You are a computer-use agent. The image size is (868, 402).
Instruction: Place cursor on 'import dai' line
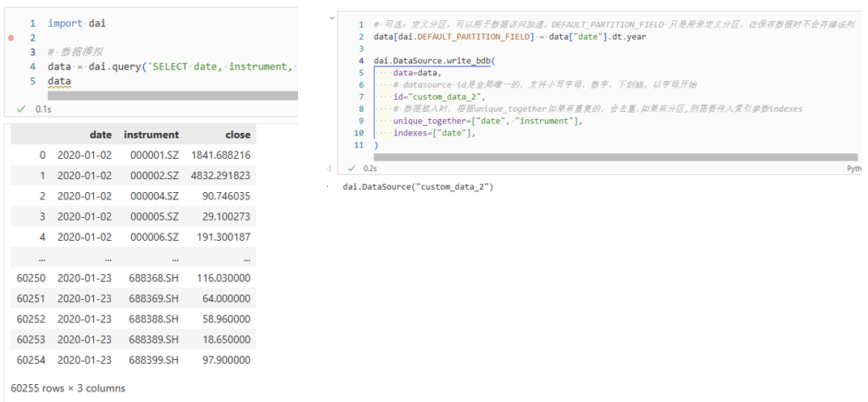pyautogui.click(x=76, y=24)
